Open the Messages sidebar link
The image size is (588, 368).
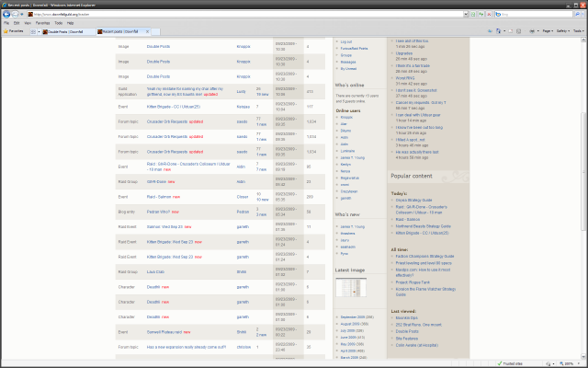pos(348,62)
